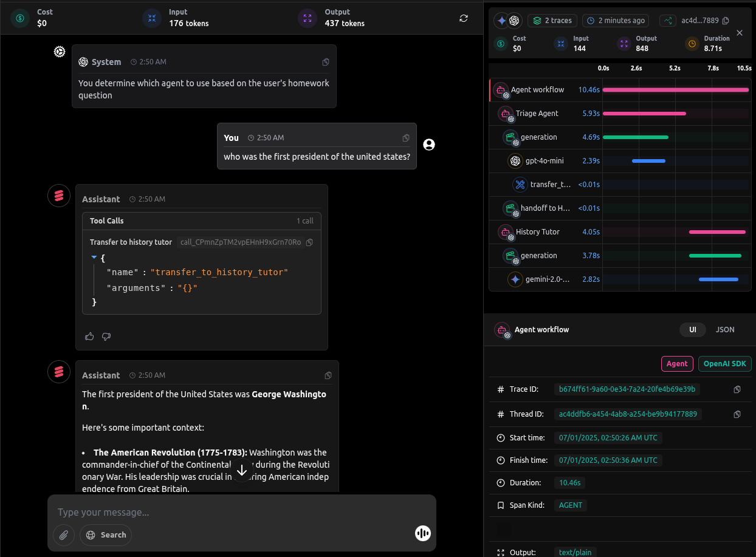Copy the user's question message
This screenshot has height=557, width=756.
click(x=407, y=138)
